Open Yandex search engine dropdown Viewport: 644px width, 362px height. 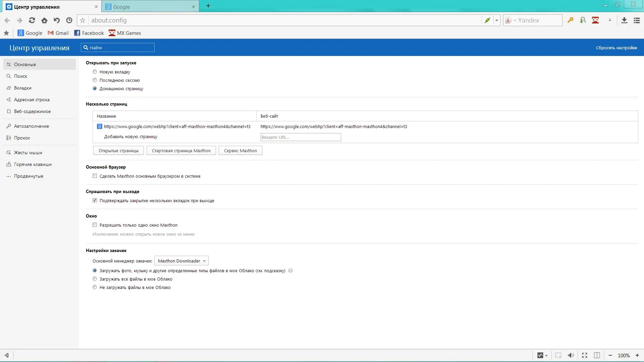coord(511,20)
